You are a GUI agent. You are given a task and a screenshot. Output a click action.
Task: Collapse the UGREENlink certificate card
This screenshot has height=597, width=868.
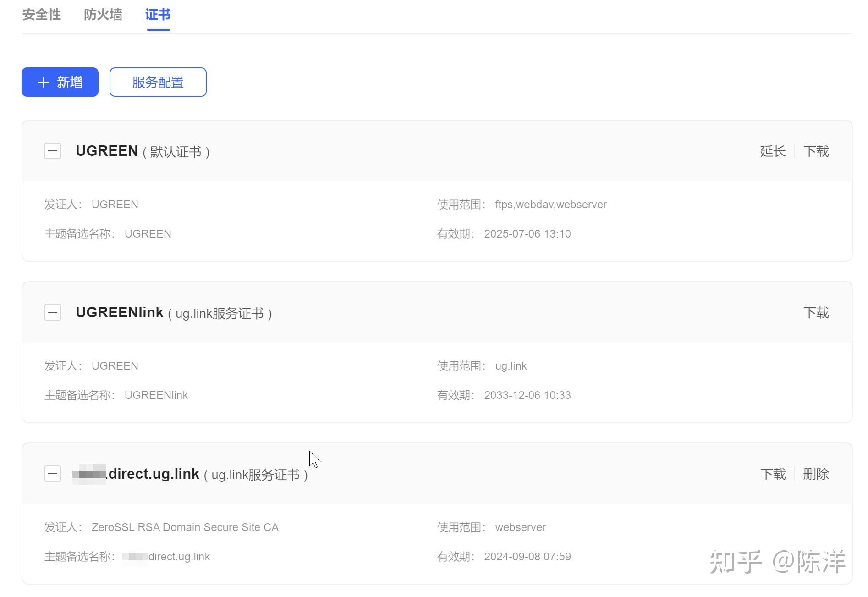pos(53,312)
